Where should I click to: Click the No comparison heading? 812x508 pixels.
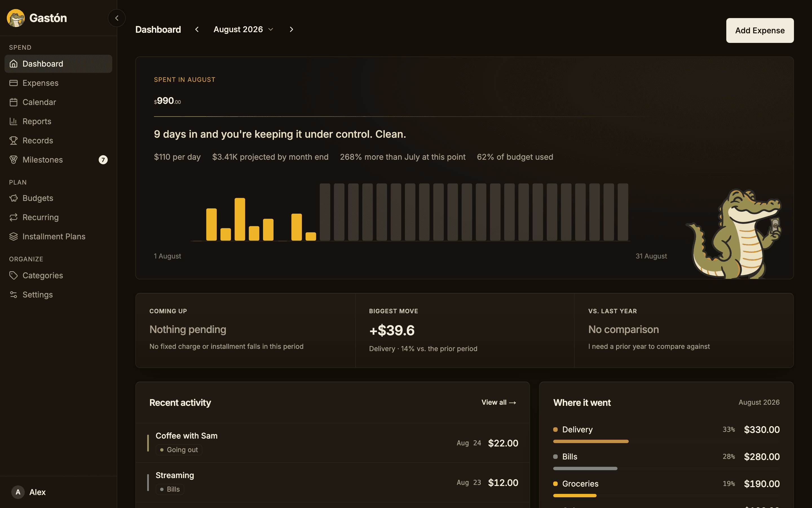[623, 330]
